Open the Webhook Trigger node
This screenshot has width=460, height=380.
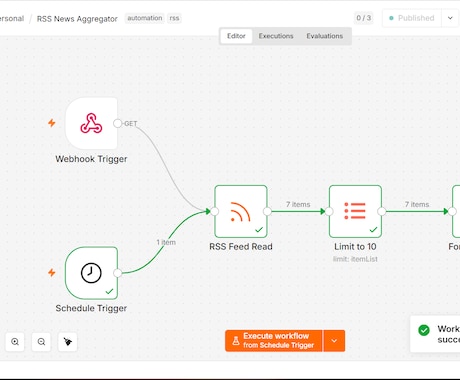[91, 123]
